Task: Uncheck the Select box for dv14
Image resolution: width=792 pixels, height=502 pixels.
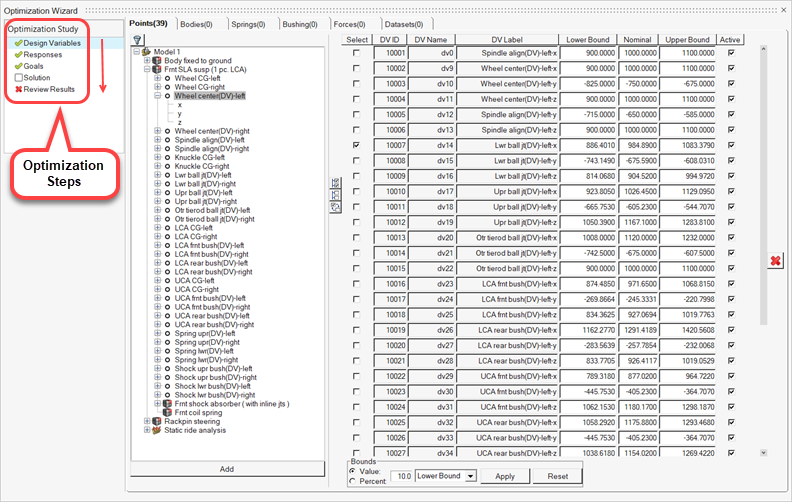Action: click(x=357, y=145)
